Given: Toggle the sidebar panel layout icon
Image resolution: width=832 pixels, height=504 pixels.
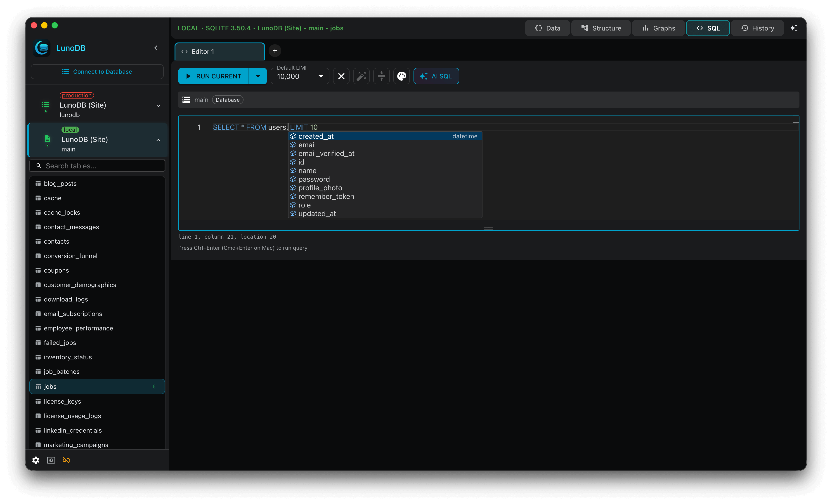Looking at the screenshot, I should (51, 460).
